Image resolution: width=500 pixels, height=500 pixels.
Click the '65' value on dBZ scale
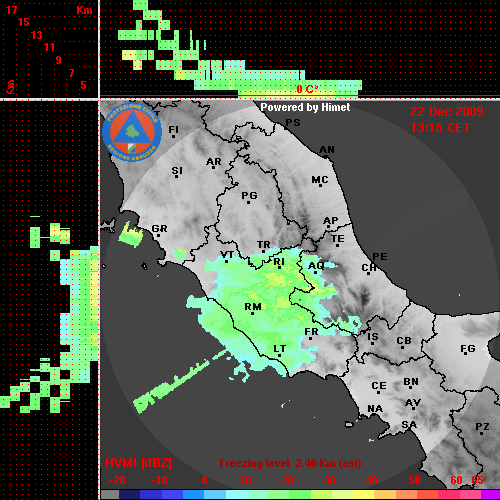pyautogui.click(x=477, y=480)
